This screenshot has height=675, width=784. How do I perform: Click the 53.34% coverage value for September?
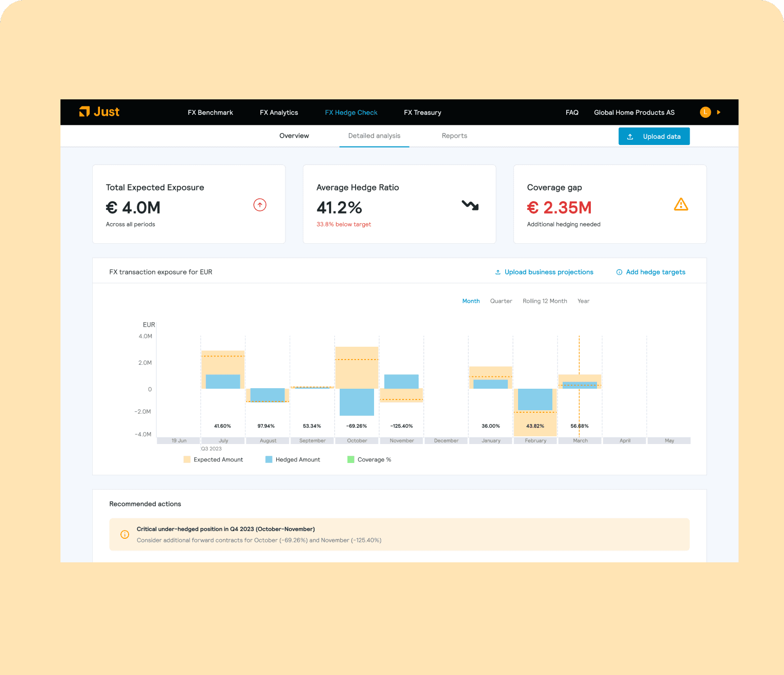(x=312, y=426)
